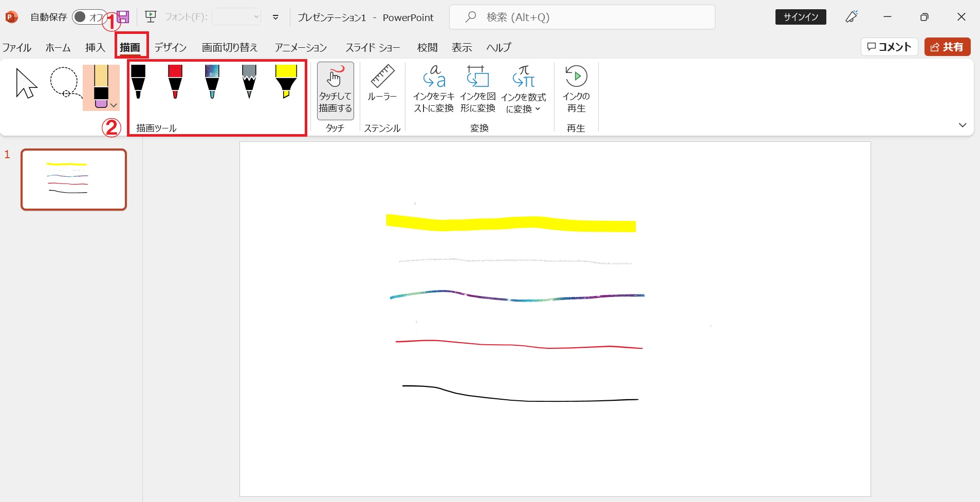
Task: Click インクを図形に変換
Action: coord(478,89)
